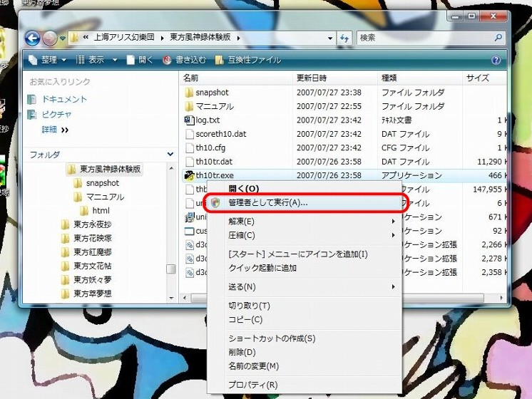Viewport: 532px width, 399px height.
Task: Select the th10tr.exe application icon
Action: tap(189, 175)
